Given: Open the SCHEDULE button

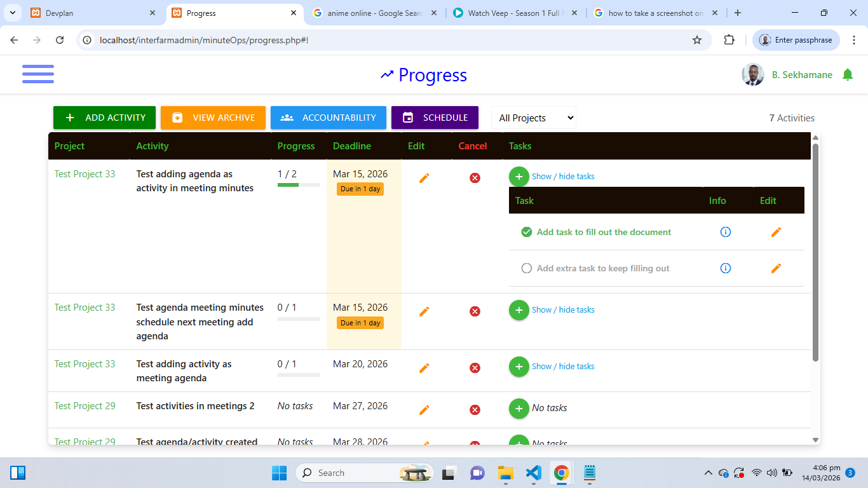Looking at the screenshot, I should (x=435, y=118).
